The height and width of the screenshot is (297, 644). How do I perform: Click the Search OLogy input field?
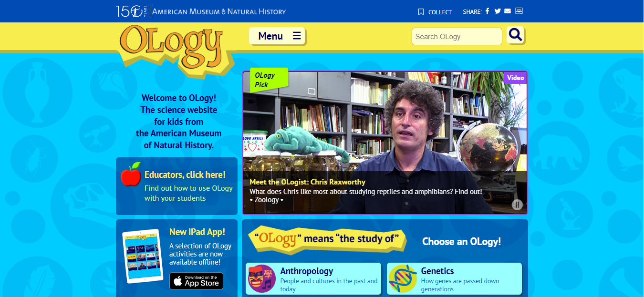coord(457,37)
